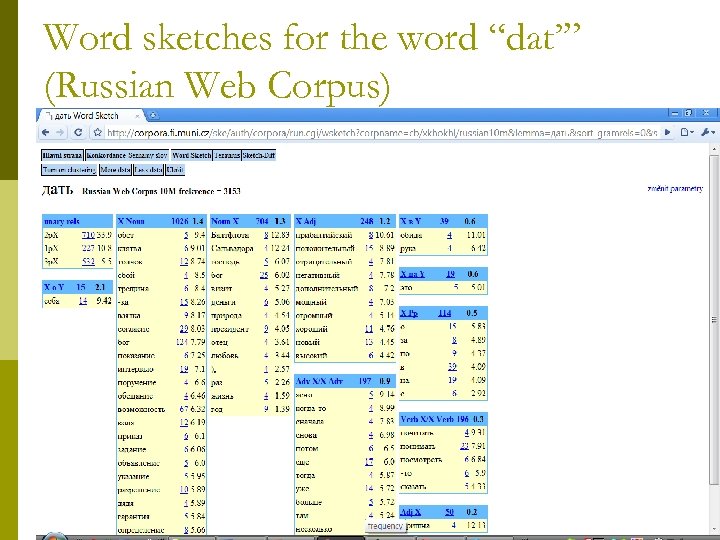
Task: Select the adverb сначала in Adv table
Action: click(310, 422)
